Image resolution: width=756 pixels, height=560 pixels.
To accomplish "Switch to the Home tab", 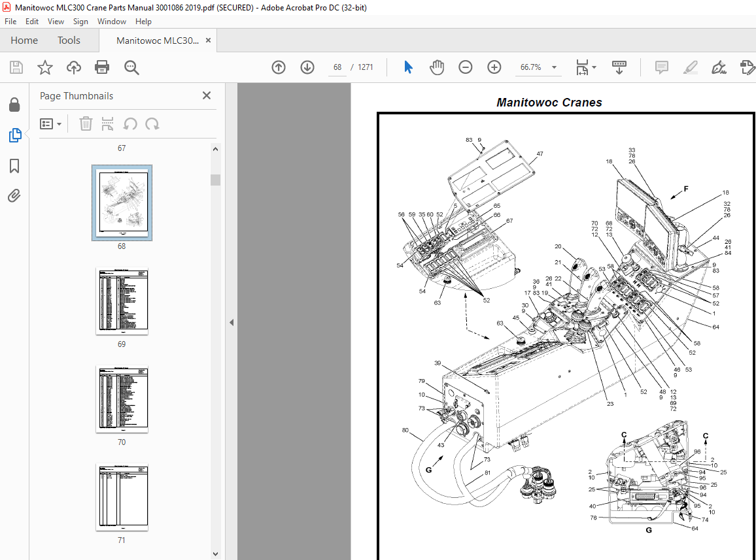I will point(24,41).
